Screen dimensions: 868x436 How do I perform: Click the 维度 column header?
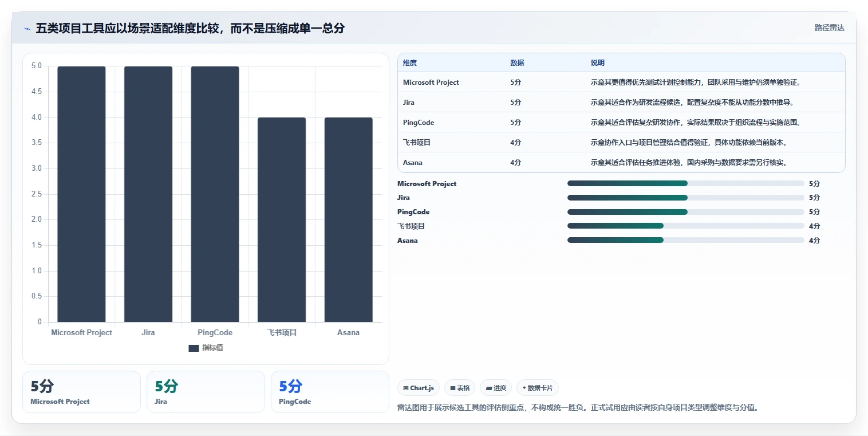pyautogui.click(x=410, y=63)
